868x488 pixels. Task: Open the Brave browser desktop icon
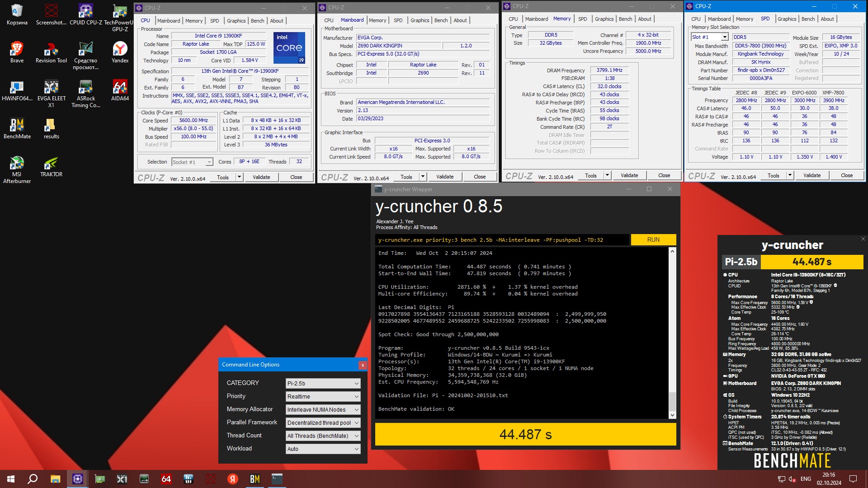[17, 52]
